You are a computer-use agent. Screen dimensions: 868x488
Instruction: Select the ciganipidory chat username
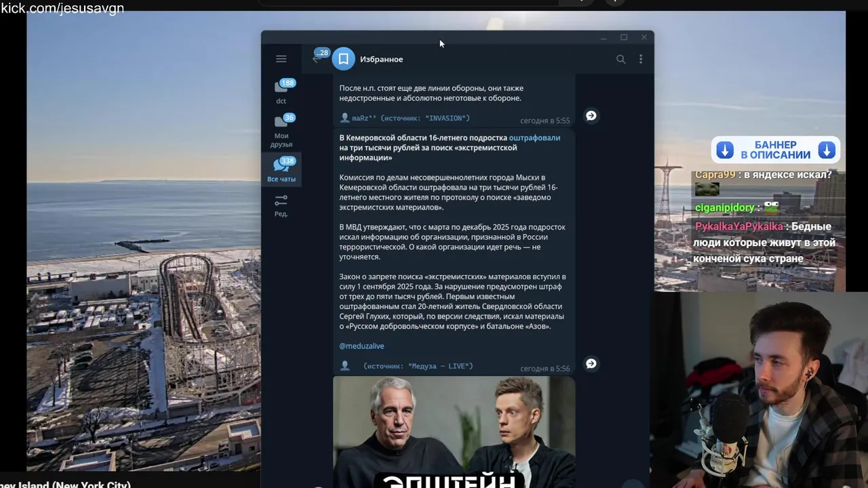(x=724, y=207)
